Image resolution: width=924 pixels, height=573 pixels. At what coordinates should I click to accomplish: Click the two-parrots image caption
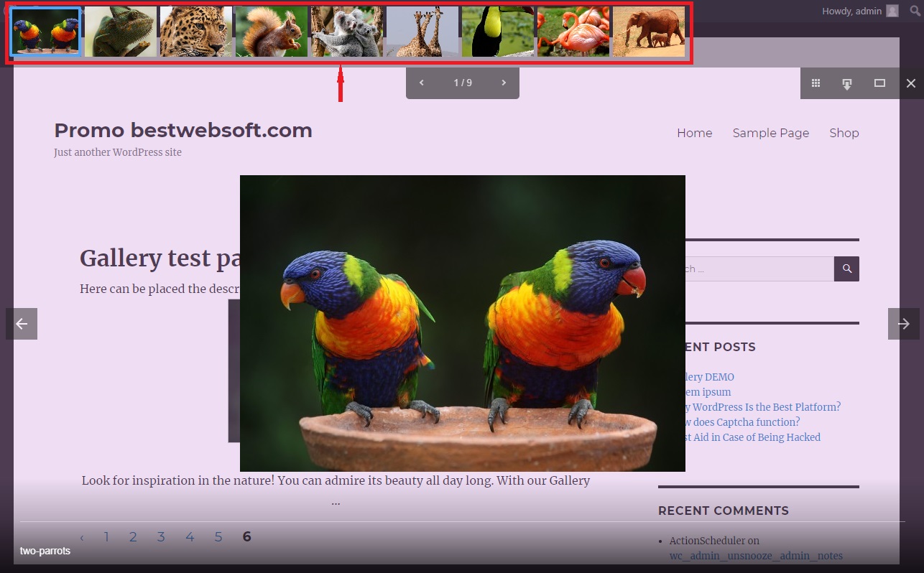[x=45, y=551]
